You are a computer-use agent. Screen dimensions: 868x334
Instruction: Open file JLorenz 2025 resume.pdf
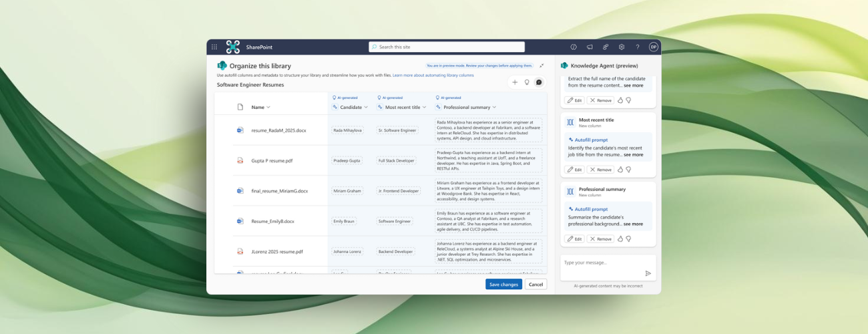pyautogui.click(x=277, y=251)
